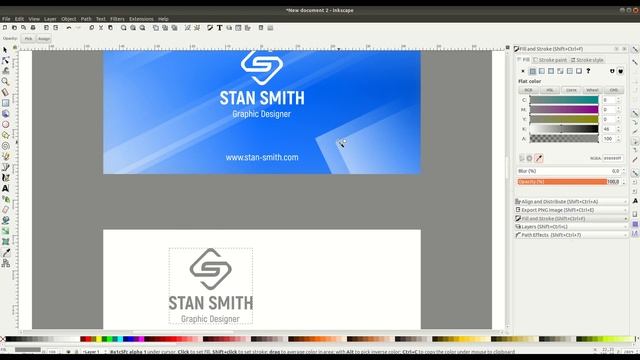Expand Align and Distribute panel

tap(571, 202)
